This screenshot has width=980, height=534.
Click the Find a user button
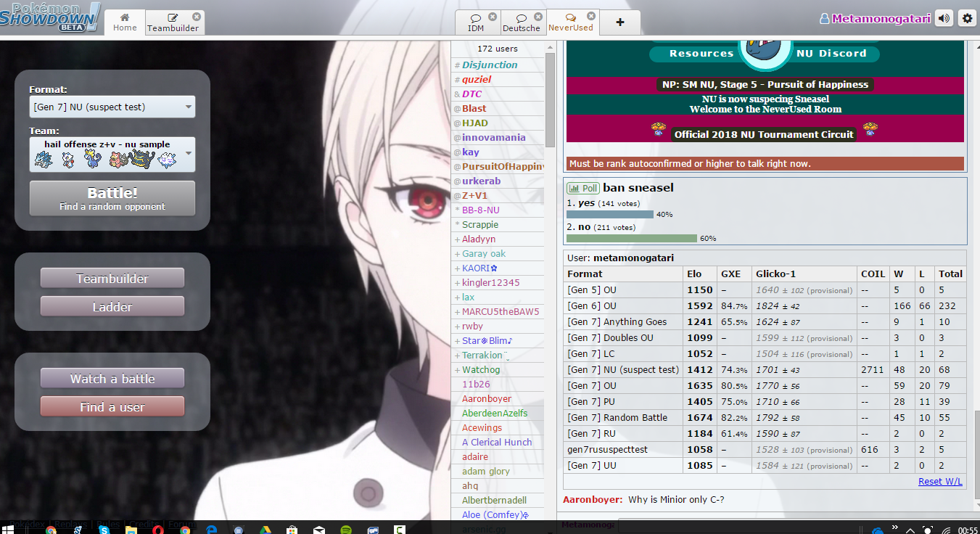[x=112, y=407]
